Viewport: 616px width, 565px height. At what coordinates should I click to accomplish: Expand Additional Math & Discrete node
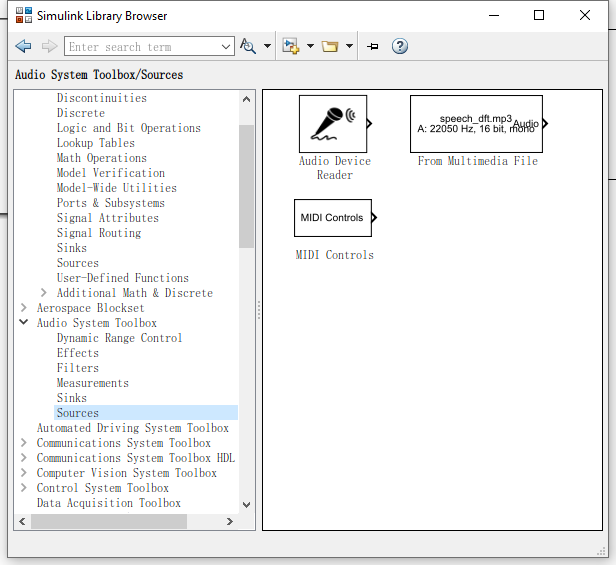tap(44, 293)
